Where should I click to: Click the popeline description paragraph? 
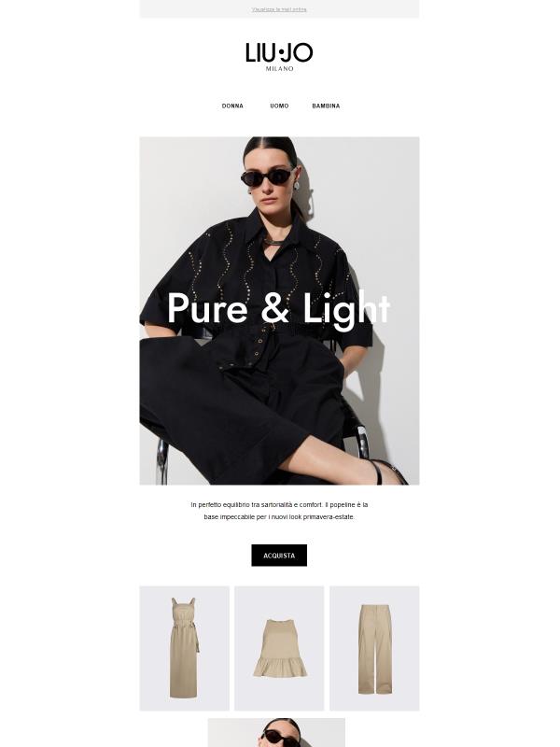[x=279, y=511]
